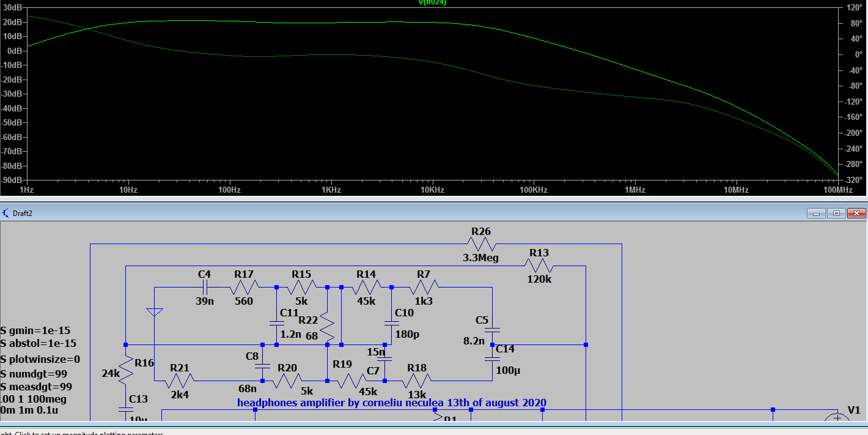
Task: Click the 120° phase axis label
Action: click(x=854, y=7)
